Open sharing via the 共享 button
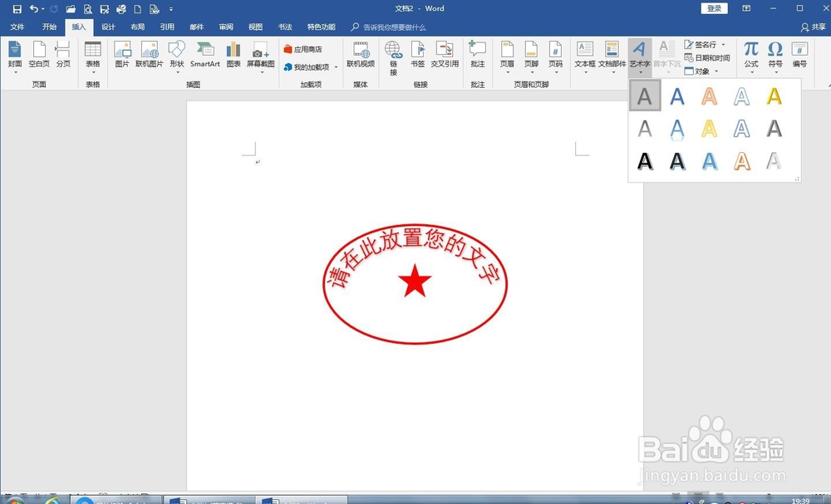The width and height of the screenshot is (831, 504). 818,27
